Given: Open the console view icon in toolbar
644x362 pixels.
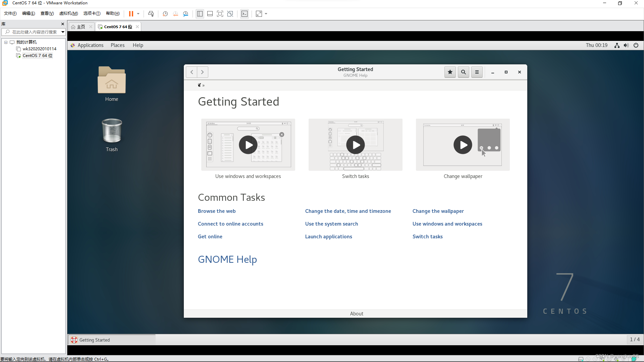Looking at the screenshot, I should click(245, 14).
